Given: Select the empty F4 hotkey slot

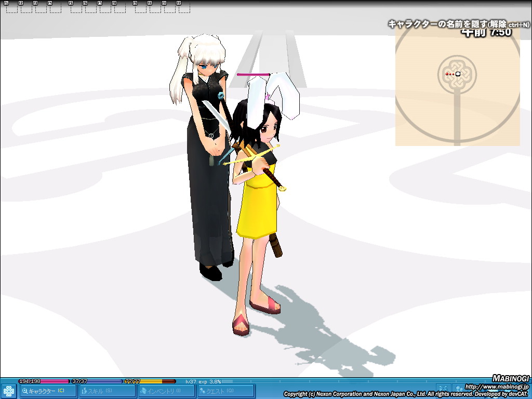Looking at the screenshot, I should [x=56, y=7].
